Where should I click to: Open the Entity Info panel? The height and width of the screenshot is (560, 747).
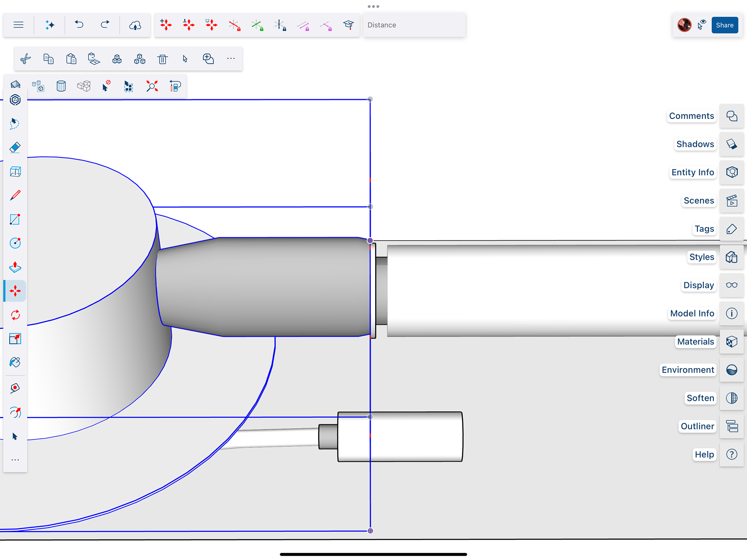click(x=731, y=172)
